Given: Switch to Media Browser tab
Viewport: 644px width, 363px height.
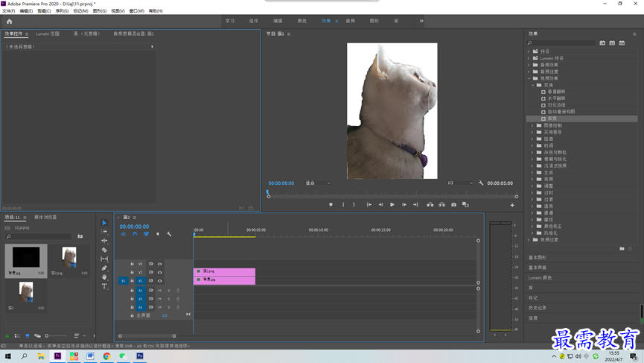Looking at the screenshot, I should (x=45, y=217).
